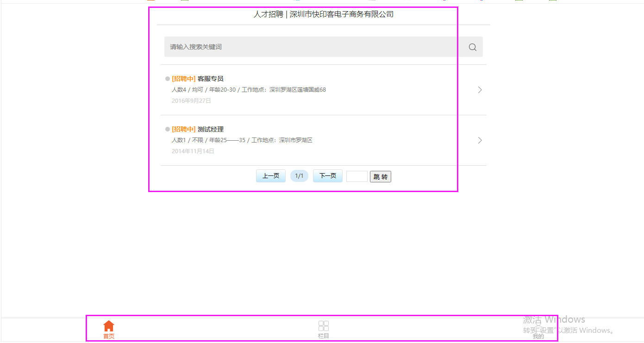Click the 2016年9月27日 posting date
Screen dimensions: 644x343
click(x=191, y=100)
